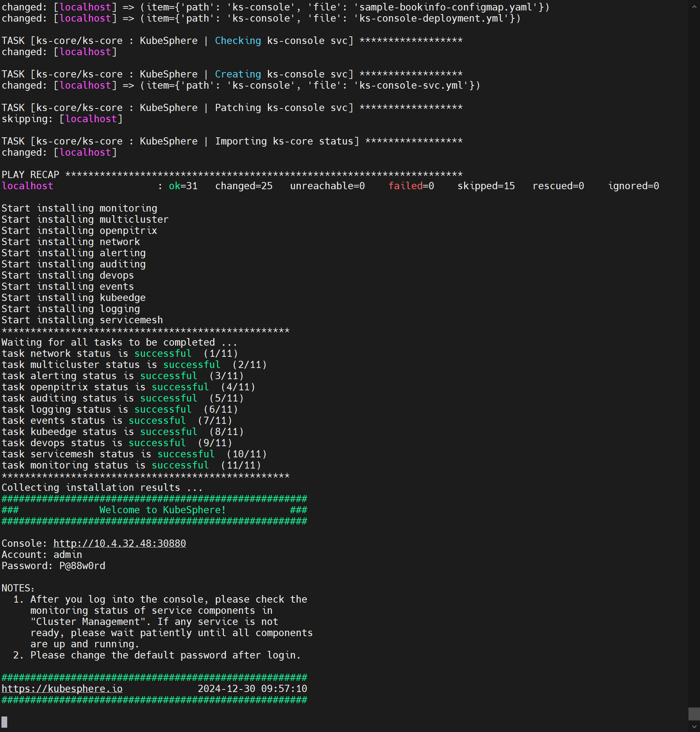Click 'task alerting status is successful (3/11)'
Screen dimensions: 700x732
tap(122, 376)
